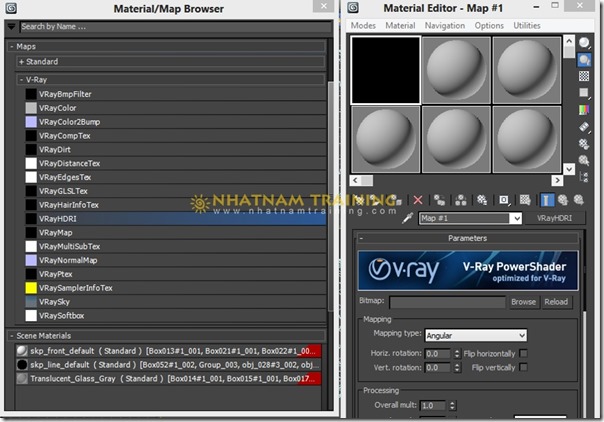
Task: Toggle the checkered Background icon
Action: coord(584,76)
